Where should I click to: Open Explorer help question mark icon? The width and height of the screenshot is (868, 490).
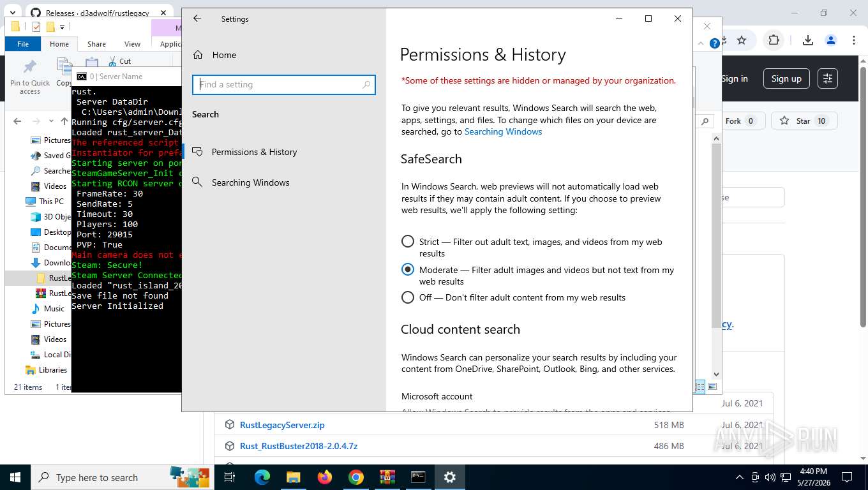pos(715,43)
